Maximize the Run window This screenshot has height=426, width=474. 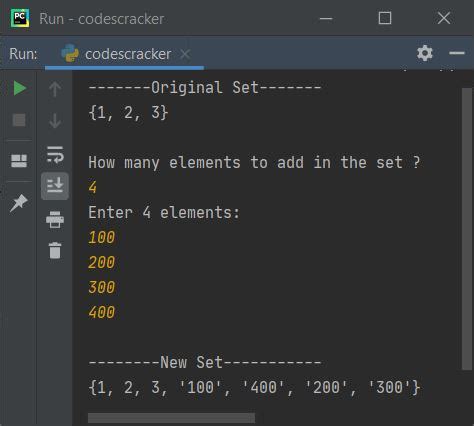coord(385,18)
